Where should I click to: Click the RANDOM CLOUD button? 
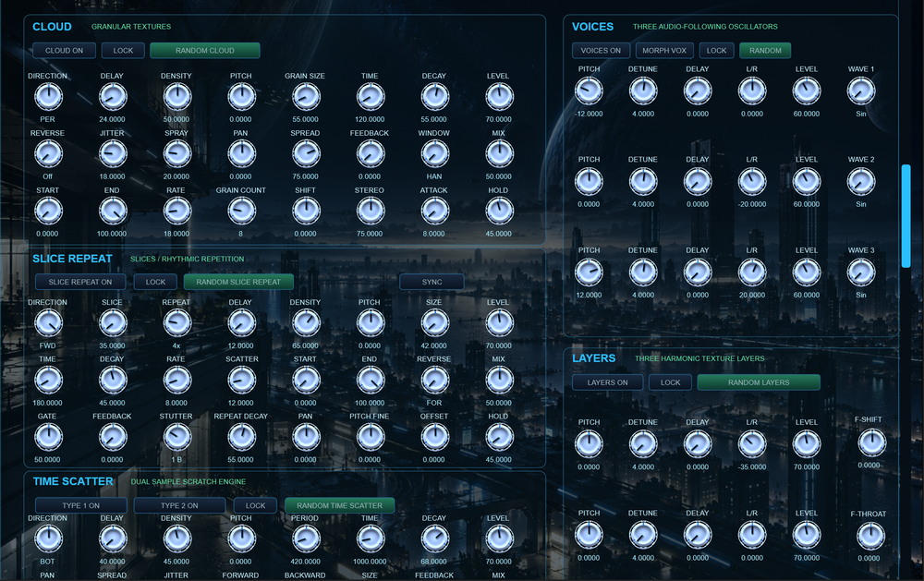click(x=204, y=51)
